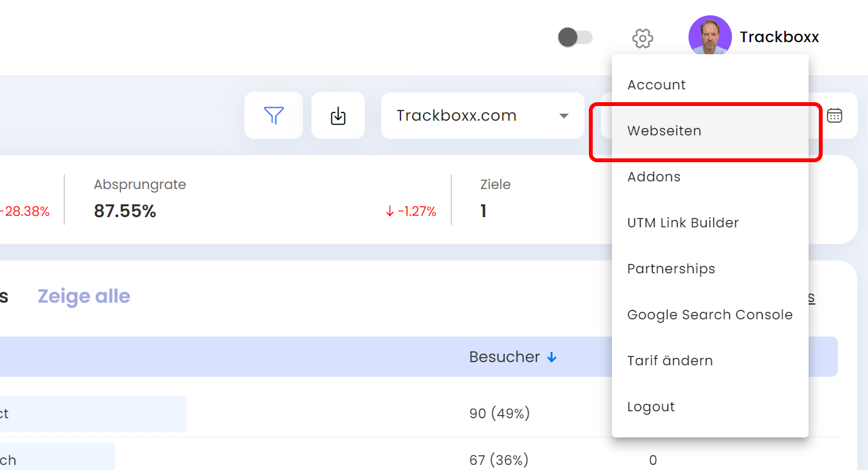Viewport: 868px width, 470px height.
Task: Click the Trackboxx username label
Action: click(x=779, y=37)
